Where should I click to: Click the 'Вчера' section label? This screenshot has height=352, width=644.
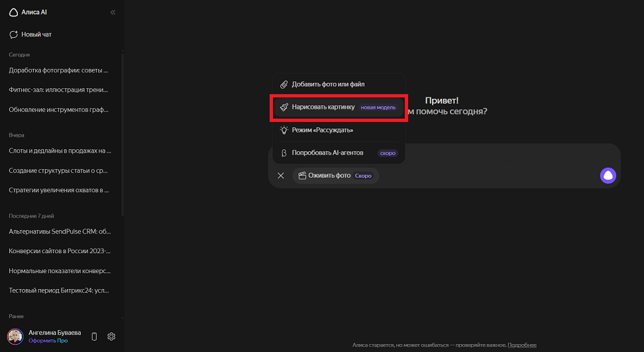coord(17,135)
